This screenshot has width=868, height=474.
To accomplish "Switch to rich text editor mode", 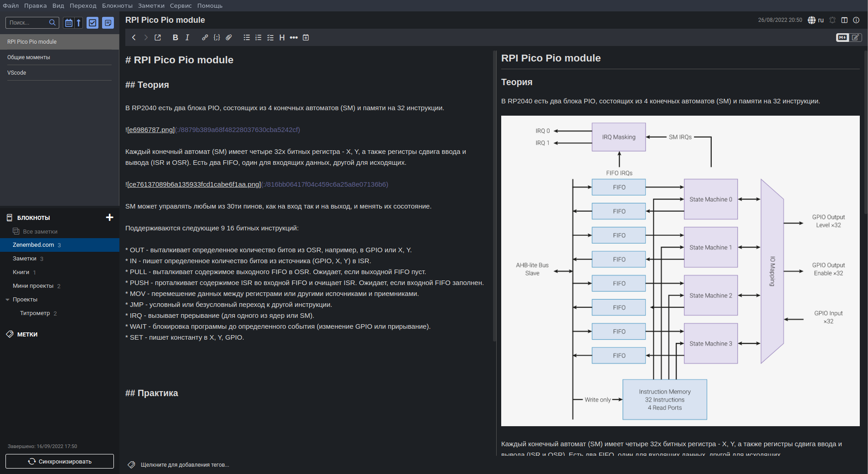I will click(x=856, y=37).
